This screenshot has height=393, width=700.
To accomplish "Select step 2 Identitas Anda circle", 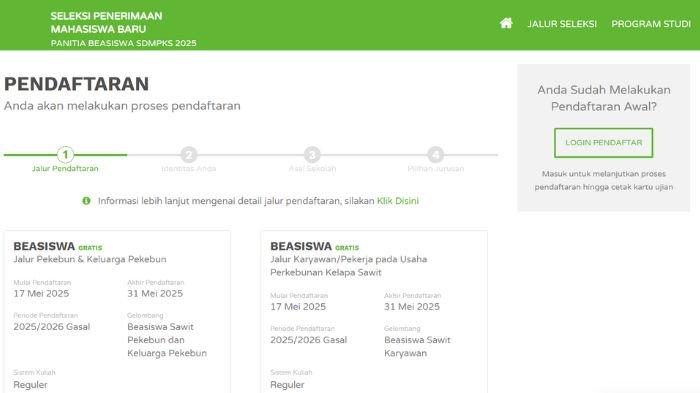I will point(188,155).
